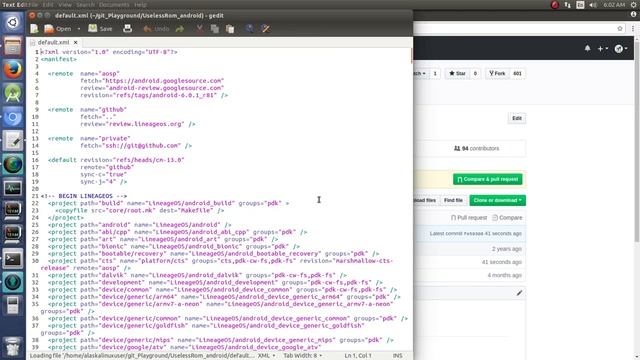Print the document using printer icon
Screen dimensions: 640x360
click(x=127, y=29)
